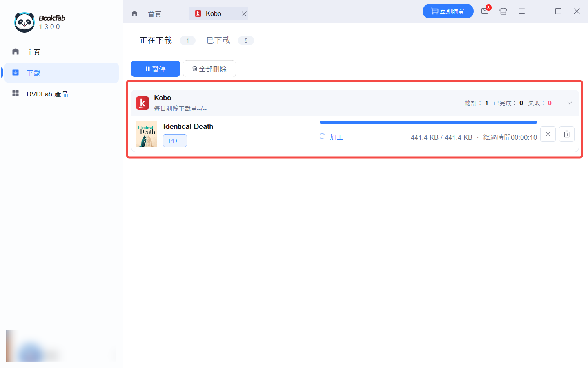588x368 pixels.
Task: Click the 總計 total count
Action: click(x=477, y=103)
